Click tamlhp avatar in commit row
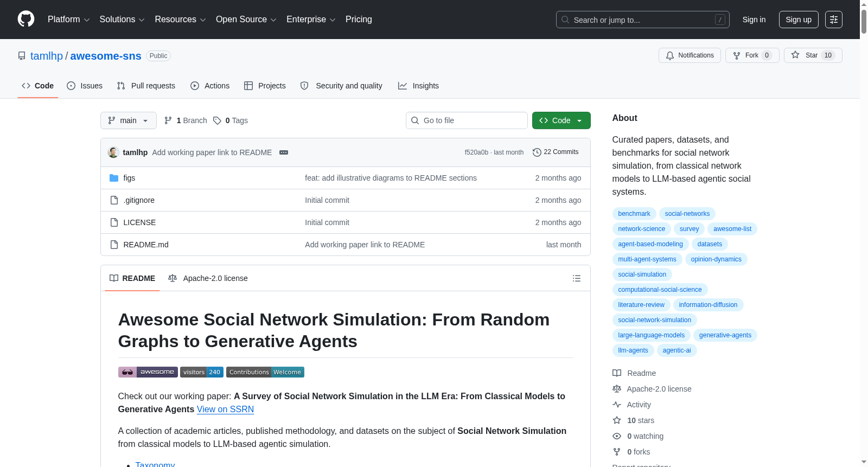Viewport: 868px width, 467px height. click(x=113, y=152)
